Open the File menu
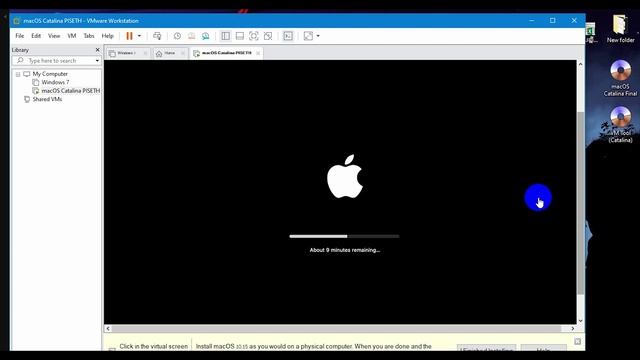This screenshot has width=640, height=360. click(x=20, y=36)
